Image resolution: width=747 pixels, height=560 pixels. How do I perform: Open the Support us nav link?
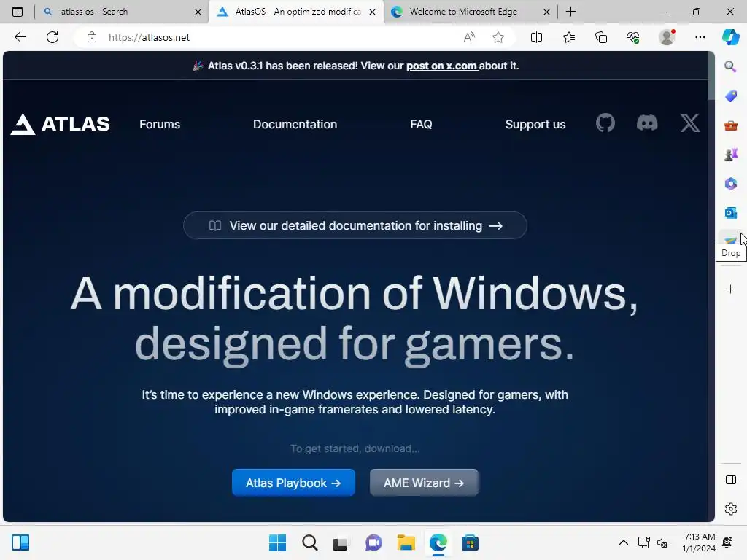tap(535, 124)
